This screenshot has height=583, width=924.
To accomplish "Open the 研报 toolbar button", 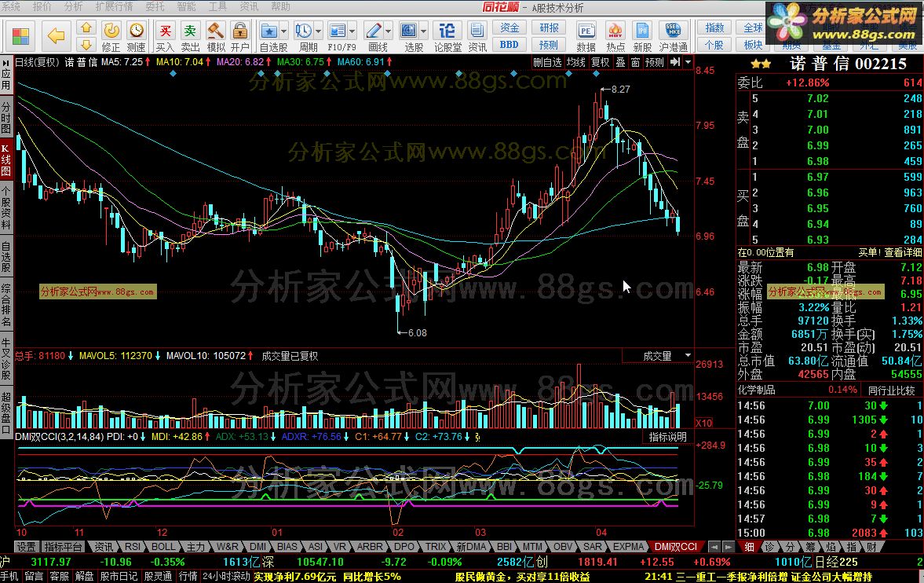I will click(549, 27).
